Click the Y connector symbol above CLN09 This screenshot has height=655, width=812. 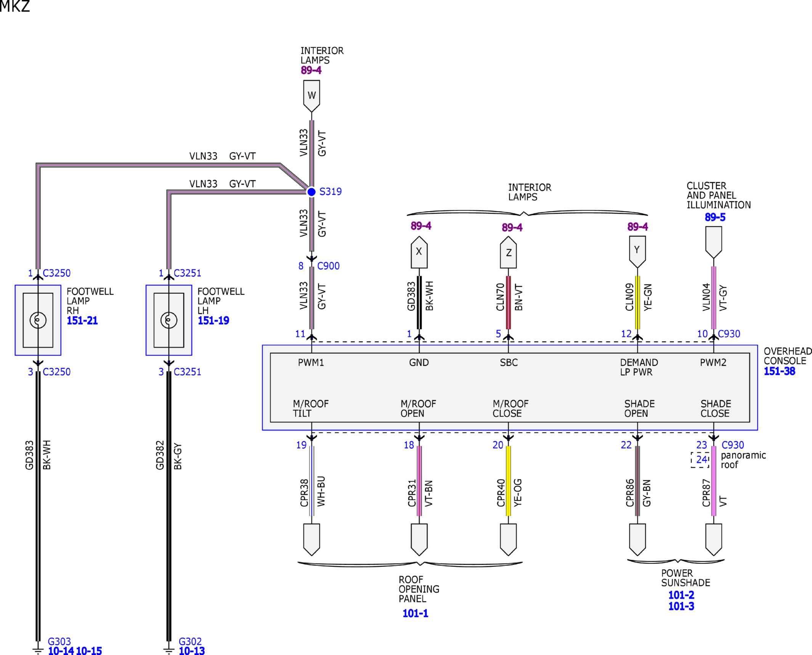pos(637,252)
